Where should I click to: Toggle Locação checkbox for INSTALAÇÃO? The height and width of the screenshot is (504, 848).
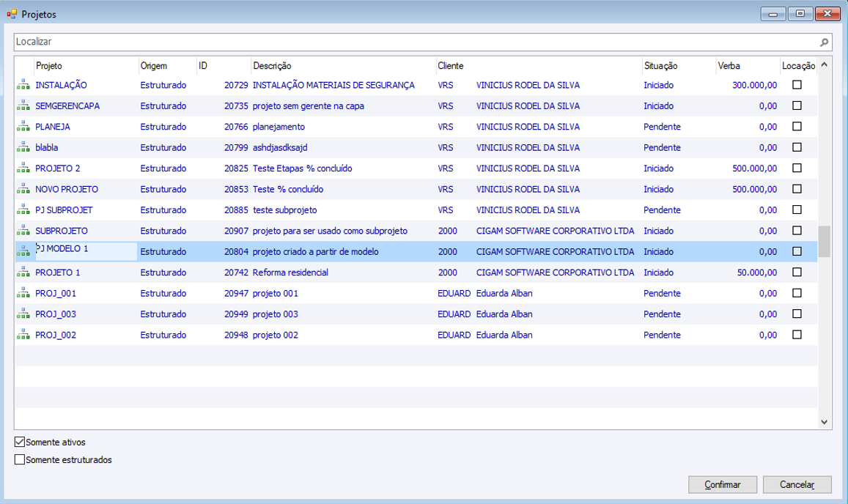point(797,85)
